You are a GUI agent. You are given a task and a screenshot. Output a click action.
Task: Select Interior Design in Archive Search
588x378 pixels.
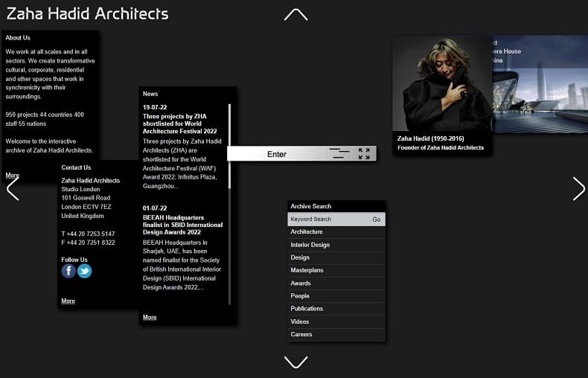click(336, 245)
